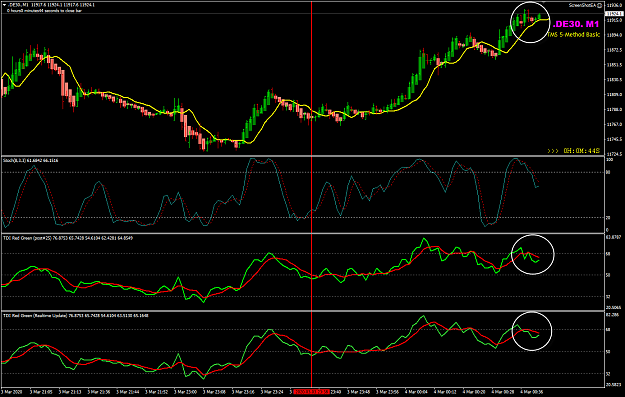
Task: Select the red vertical line in main chart
Action: click(x=311, y=78)
